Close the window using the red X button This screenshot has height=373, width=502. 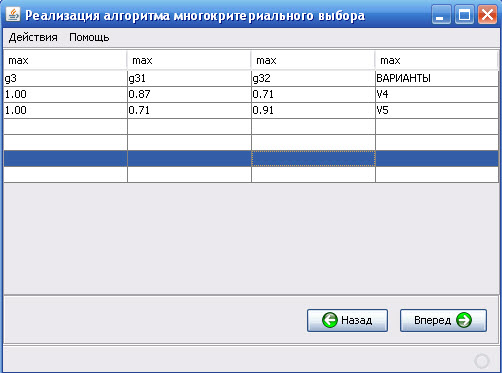point(487,15)
